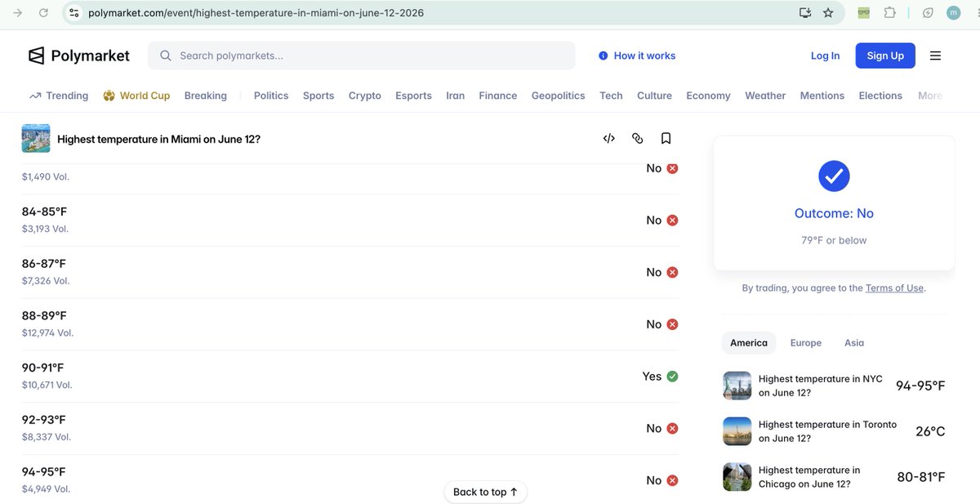Open site information icon in address bar
This screenshot has height=504, width=980.
pyautogui.click(x=74, y=13)
